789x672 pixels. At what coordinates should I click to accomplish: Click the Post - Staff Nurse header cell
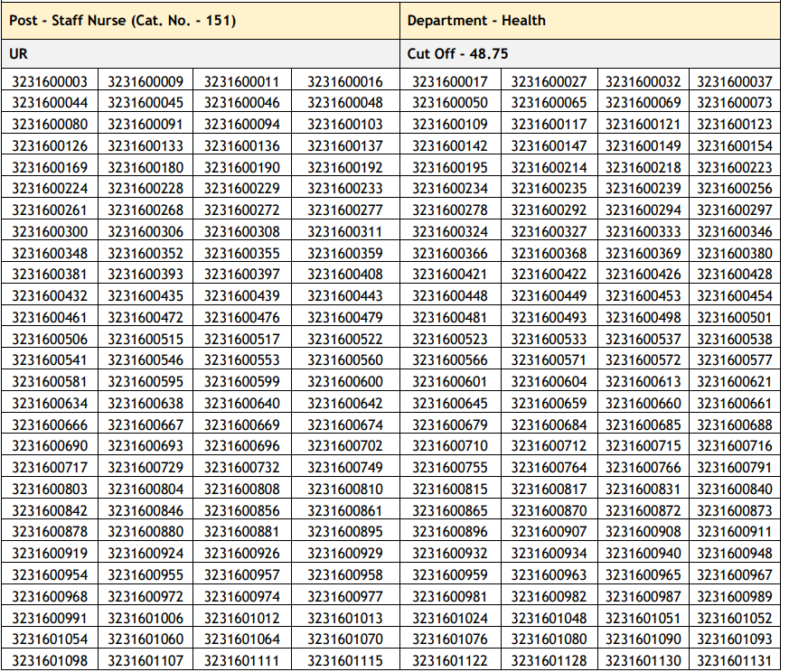[x=124, y=20]
